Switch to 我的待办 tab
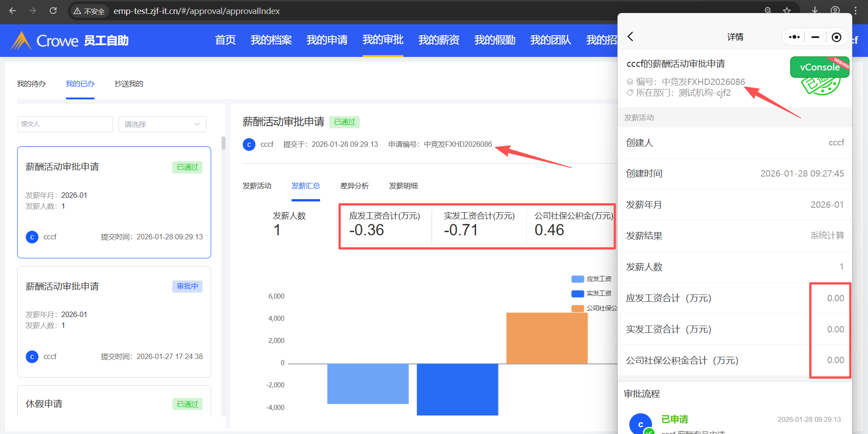Screen dimensions: 868x434 pyautogui.click(x=31, y=84)
